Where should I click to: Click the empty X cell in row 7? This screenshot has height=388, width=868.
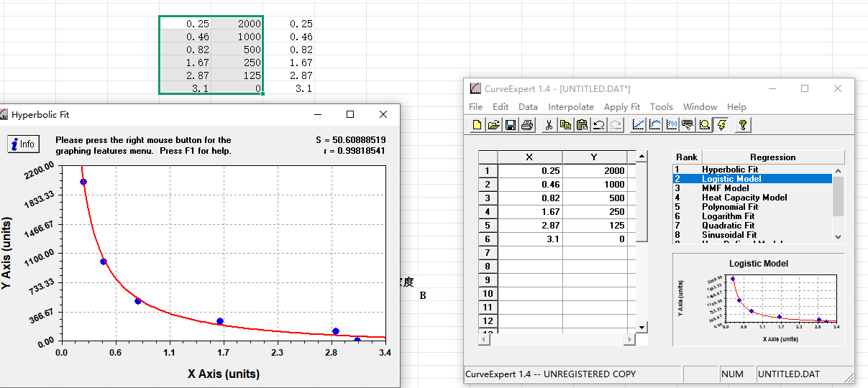530,252
